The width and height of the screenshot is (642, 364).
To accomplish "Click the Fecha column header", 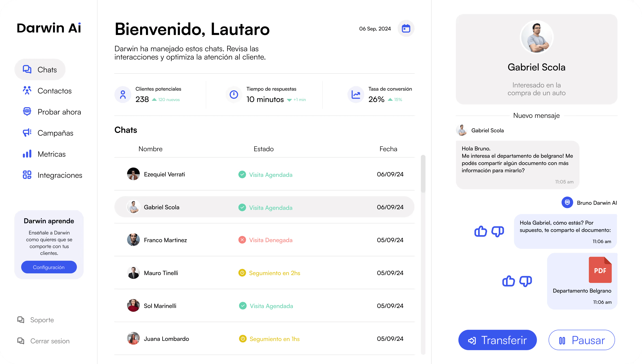I will pos(388,149).
